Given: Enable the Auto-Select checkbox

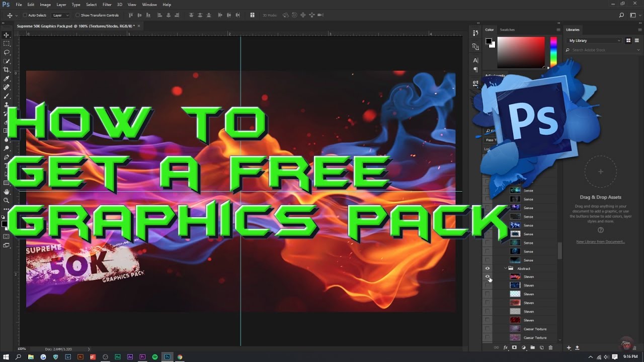Looking at the screenshot, I should (25, 15).
